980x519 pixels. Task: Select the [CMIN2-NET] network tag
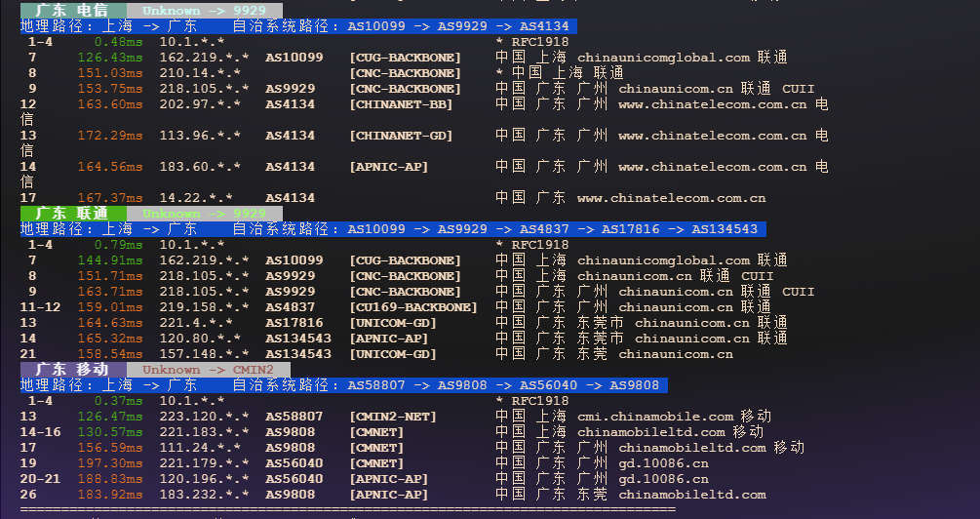click(x=393, y=417)
